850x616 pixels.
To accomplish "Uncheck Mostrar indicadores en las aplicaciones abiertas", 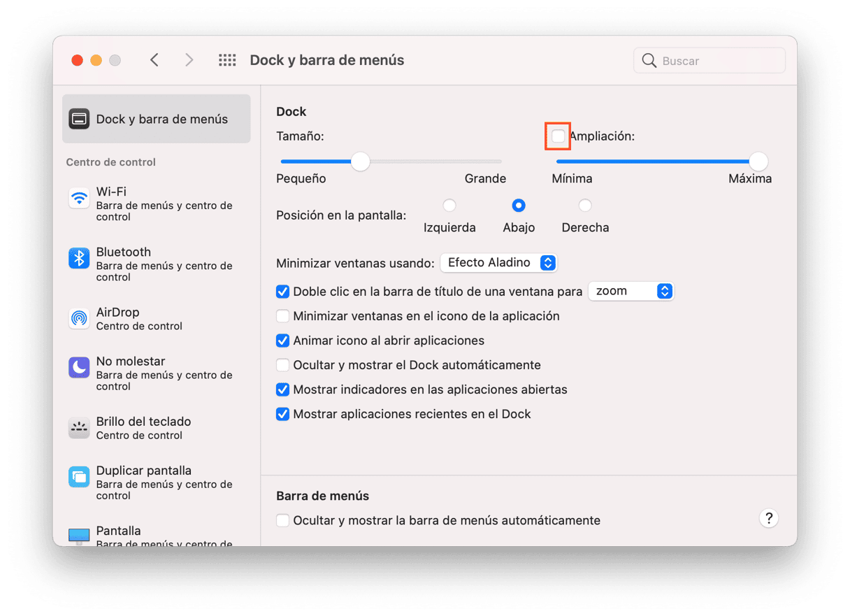I will coord(282,389).
